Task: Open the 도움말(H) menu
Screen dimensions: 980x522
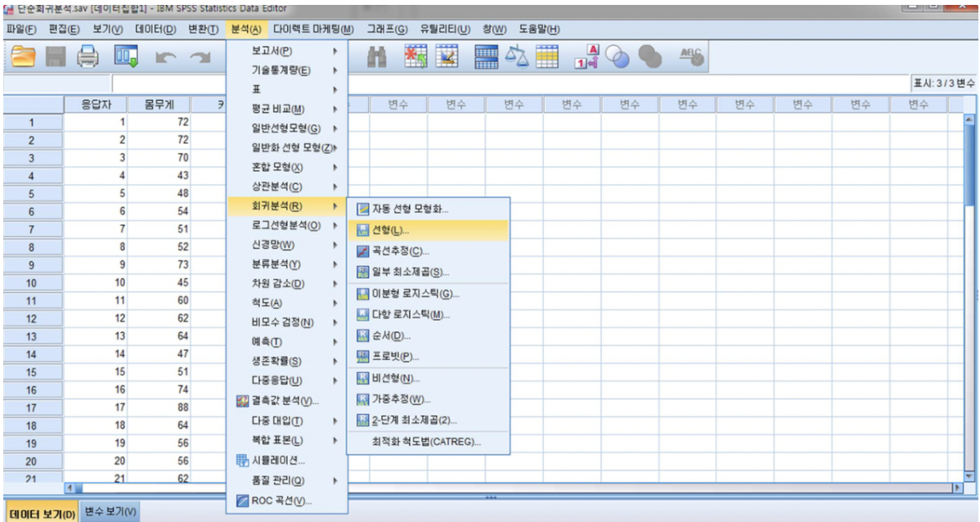Action: point(539,29)
